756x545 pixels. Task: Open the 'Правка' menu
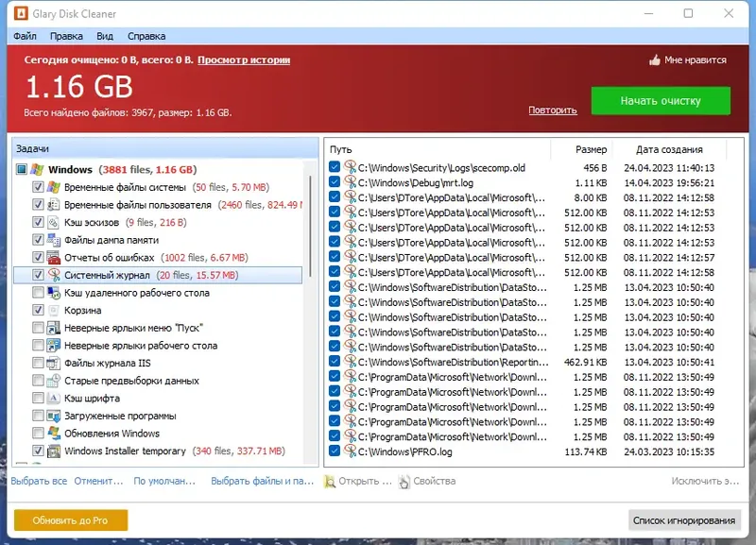click(x=66, y=36)
